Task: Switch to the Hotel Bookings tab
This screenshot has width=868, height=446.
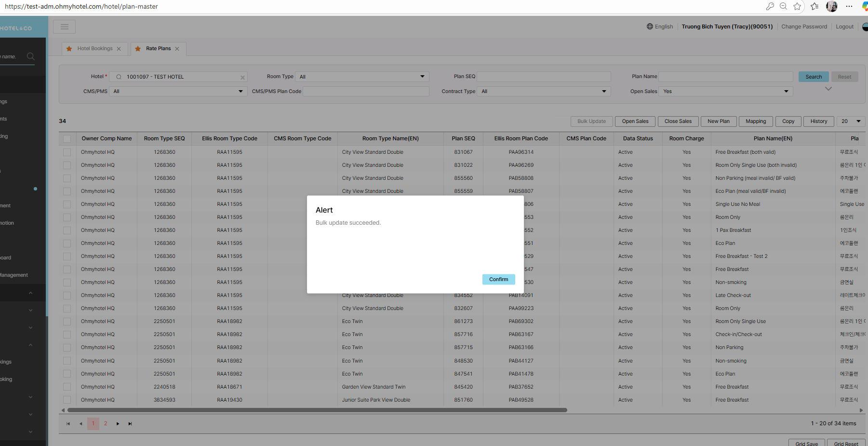Action: pos(95,49)
